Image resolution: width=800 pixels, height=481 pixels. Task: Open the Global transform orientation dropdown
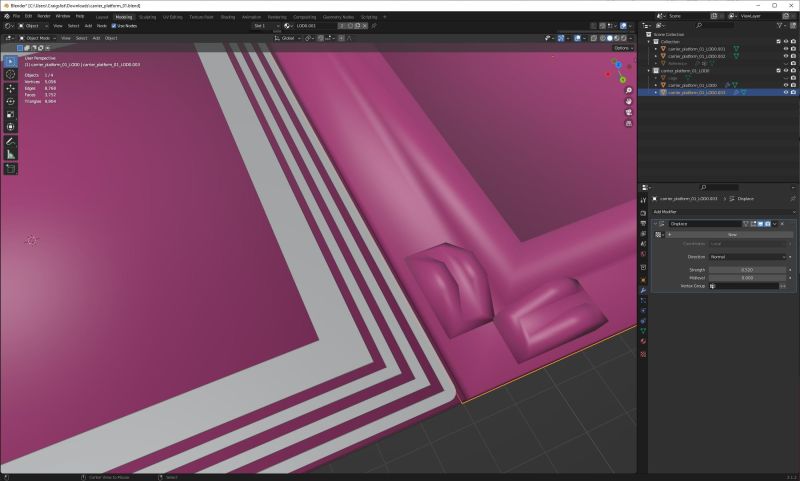click(x=288, y=38)
